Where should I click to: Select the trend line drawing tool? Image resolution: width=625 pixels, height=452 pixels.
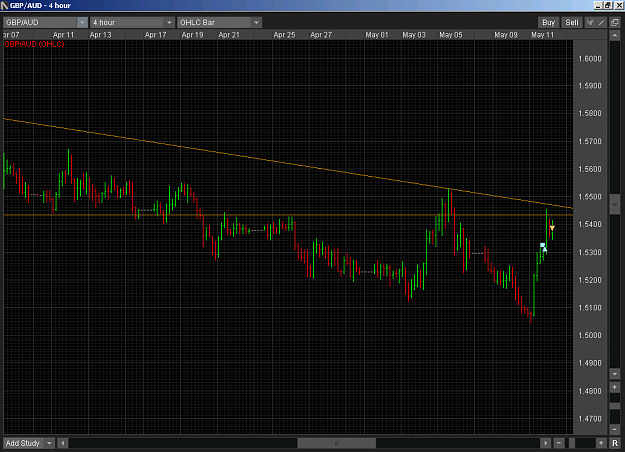click(x=601, y=22)
